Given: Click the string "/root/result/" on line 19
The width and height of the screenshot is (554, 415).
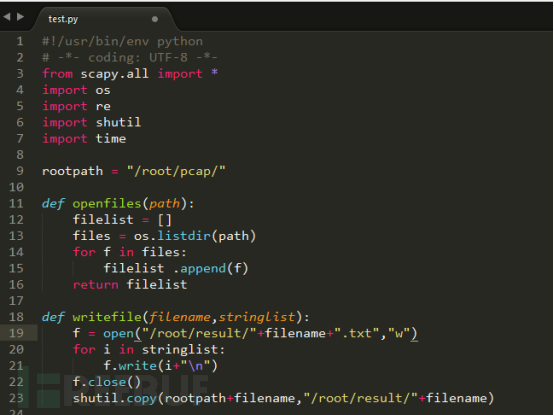Looking at the screenshot, I should coord(199,333).
